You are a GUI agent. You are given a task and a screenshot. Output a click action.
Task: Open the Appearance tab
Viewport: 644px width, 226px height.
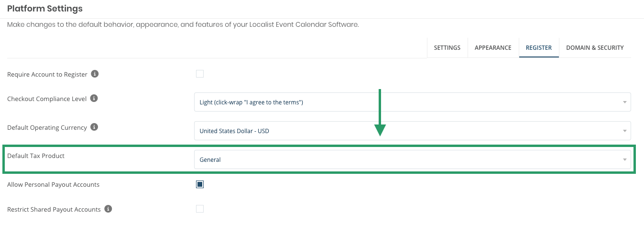coord(493,48)
